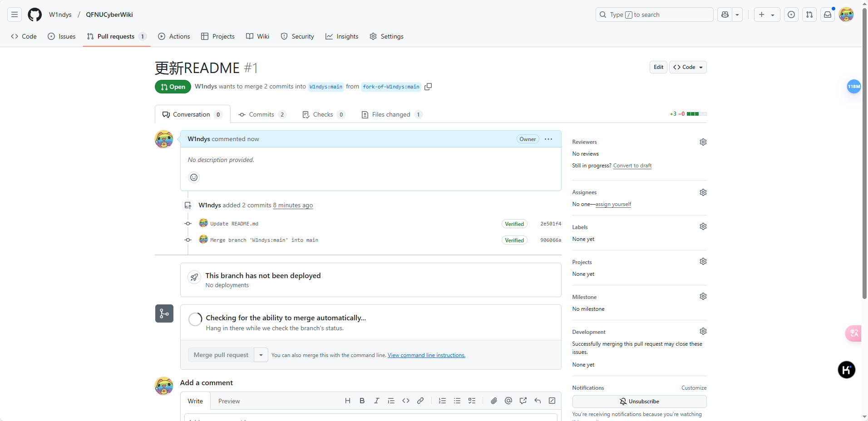Open the Security repository tab
Screen dimensions: 868x421
point(297,36)
